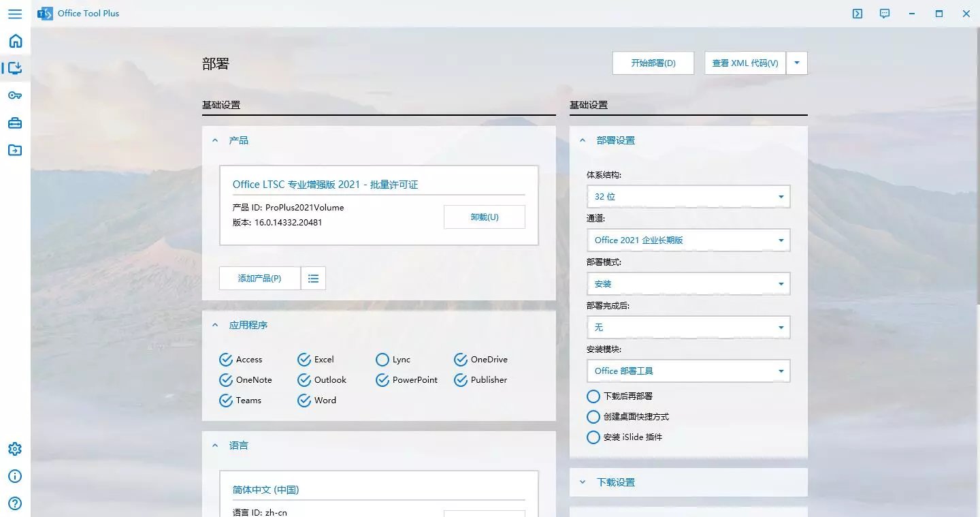Open Settings via the gear icon
The height and width of the screenshot is (517, 980).
coord(14,448)
